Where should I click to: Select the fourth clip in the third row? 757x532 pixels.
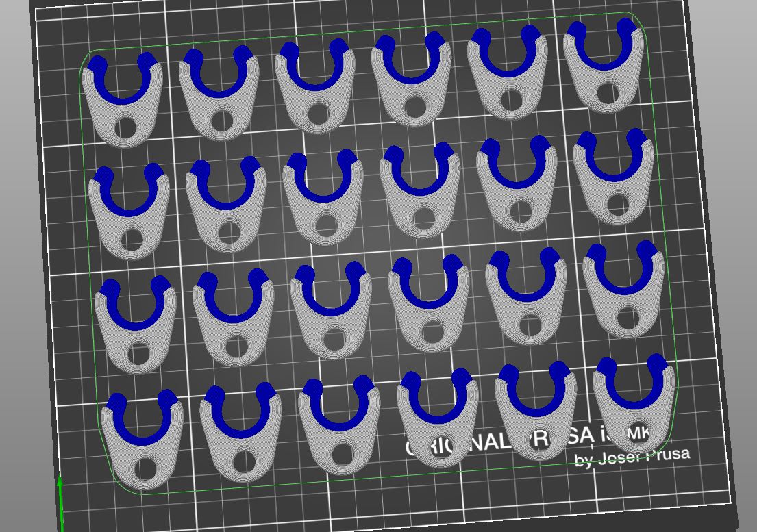[429, 303]
